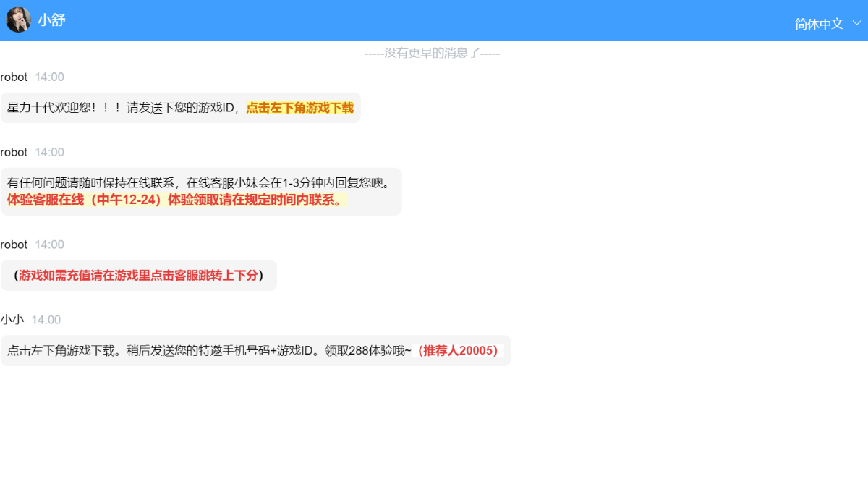Select the name 小舒 in the header
The height and width of the screenshot is (492, 868).
(x=51, y=20)
